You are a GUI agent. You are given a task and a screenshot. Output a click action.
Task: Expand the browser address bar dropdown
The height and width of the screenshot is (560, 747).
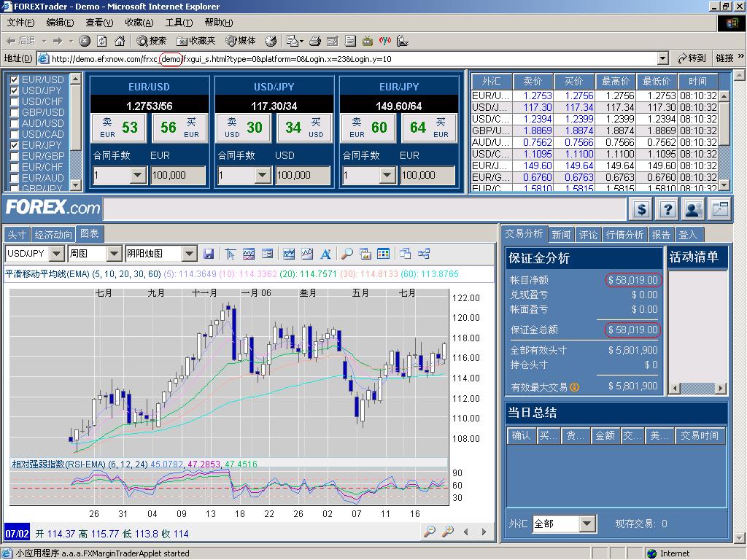(662, 58)
